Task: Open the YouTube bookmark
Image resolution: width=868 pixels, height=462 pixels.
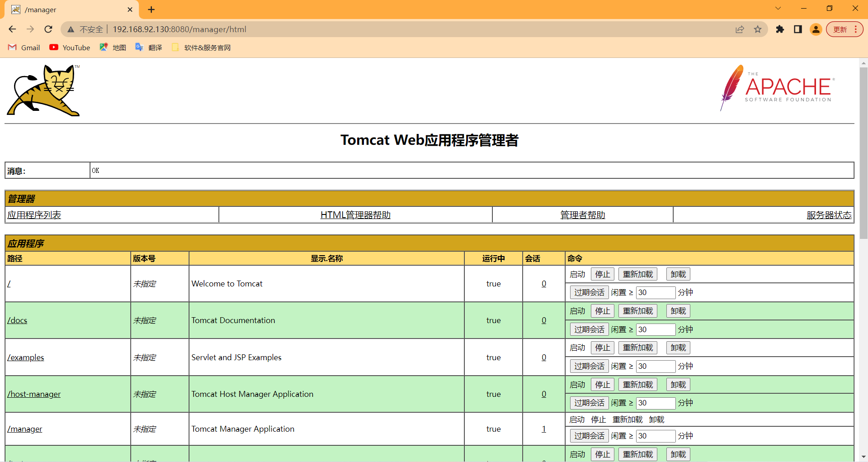Action: pos(70,48)
